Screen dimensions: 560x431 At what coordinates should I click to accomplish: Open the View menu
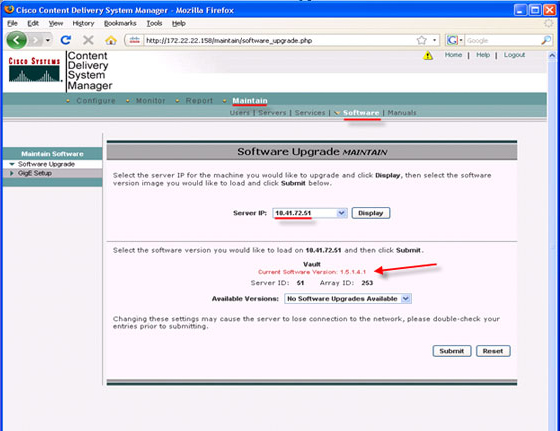[x=56, y=23]
